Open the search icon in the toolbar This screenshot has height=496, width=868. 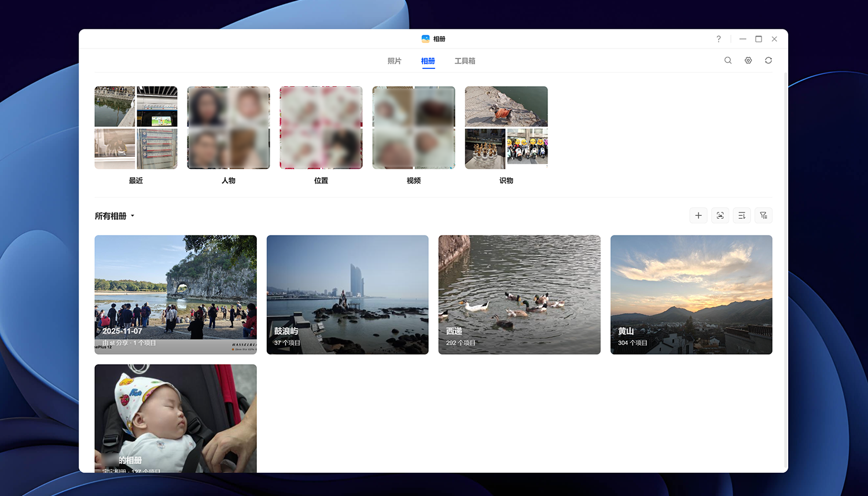pyautogui.click(x=728, y=61)
